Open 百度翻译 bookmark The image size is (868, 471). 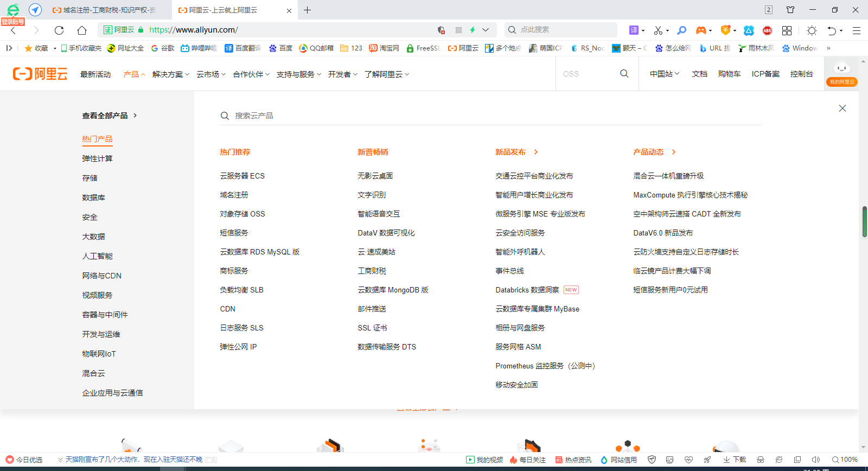(x=242, y=48)
